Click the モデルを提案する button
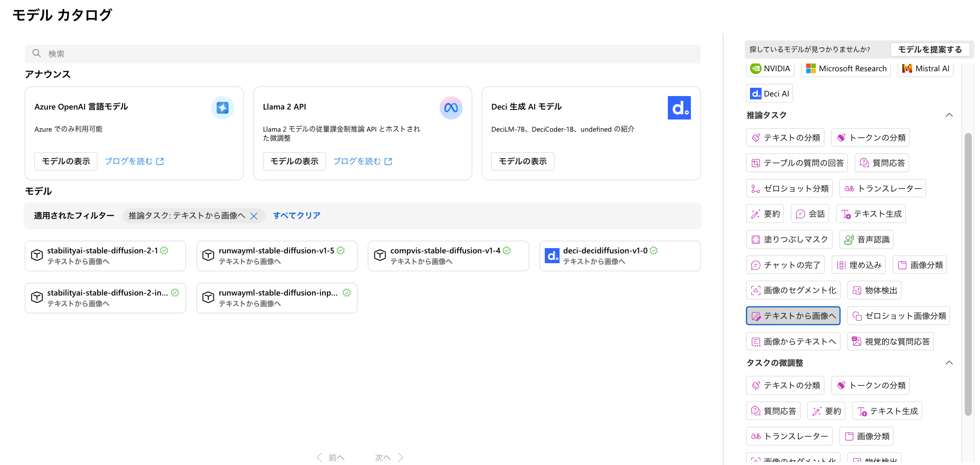 click(930, 50)
